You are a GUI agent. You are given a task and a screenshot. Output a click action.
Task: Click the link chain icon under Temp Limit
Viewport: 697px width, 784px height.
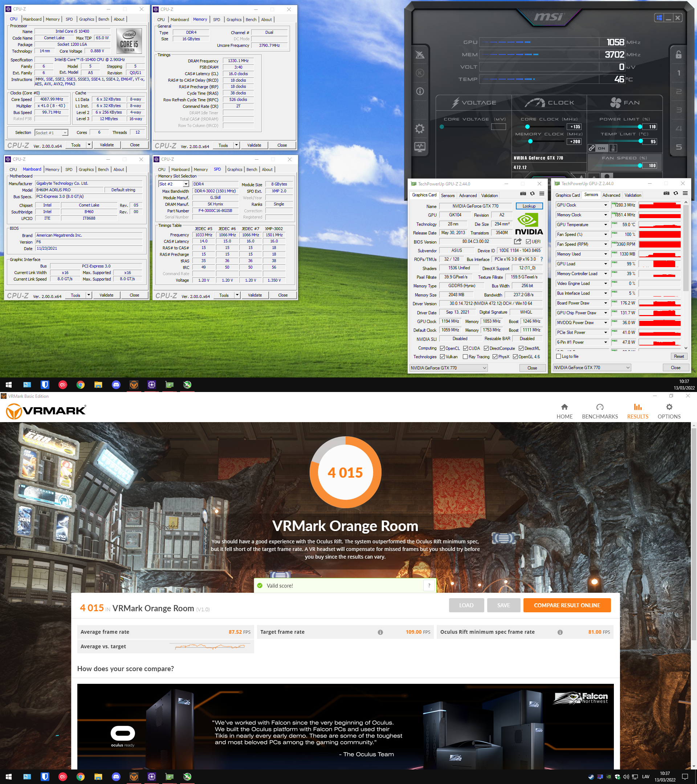click(592, 148)
